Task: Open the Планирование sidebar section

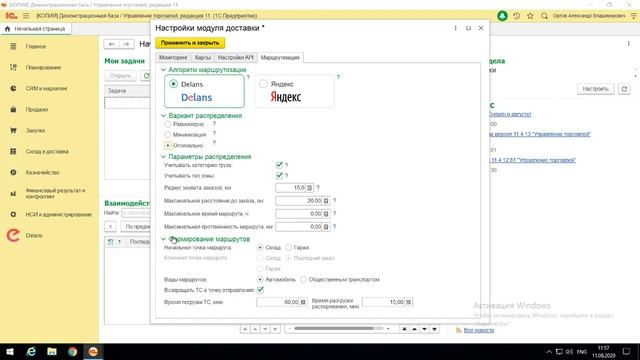Action: point(43,67)
